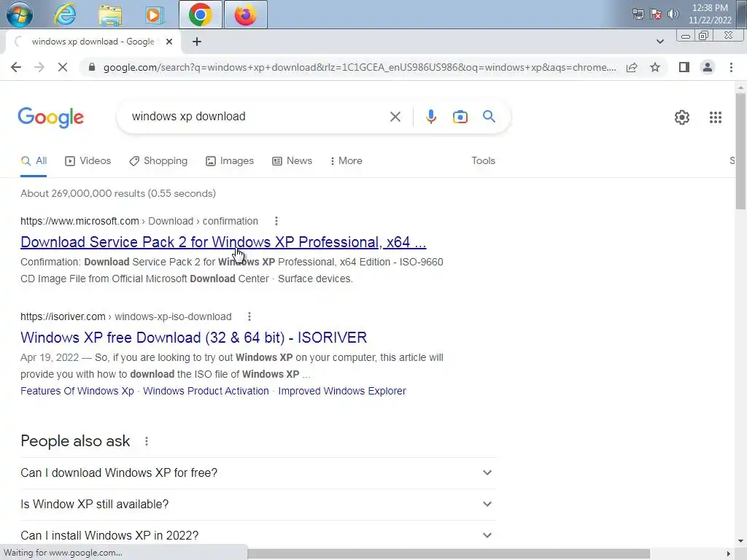Open Windows Explorer folder on taskbar
Image resolution: width=747 pixels, height=560 pixels.
[x=110, y=15]
